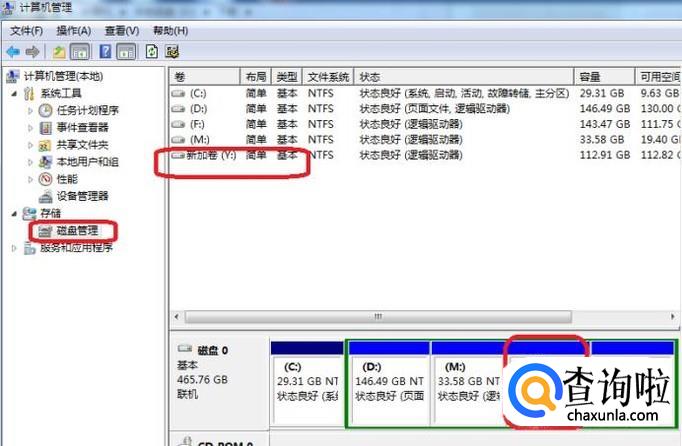Image resolution: width=682 pixels, height=446 pixels.
Task: Collapse the 系统工具 tree node
Action: click(13, 94)
